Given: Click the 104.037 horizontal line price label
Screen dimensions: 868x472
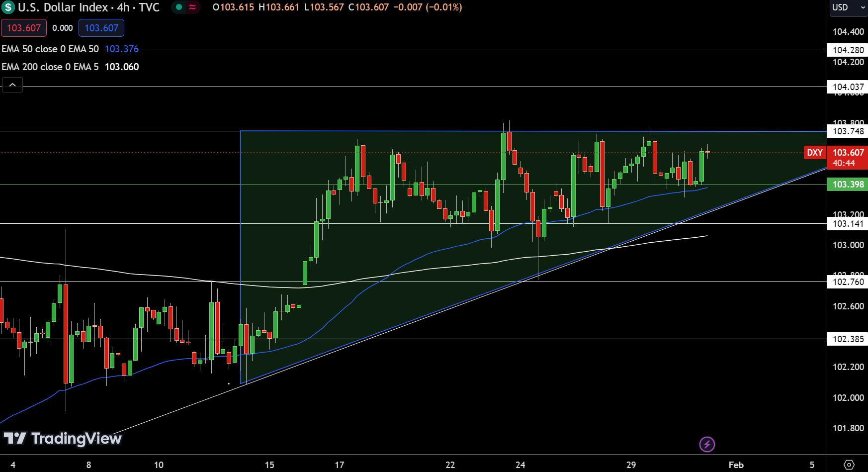Looking at the screenshot, I should [x=848, y=87].
